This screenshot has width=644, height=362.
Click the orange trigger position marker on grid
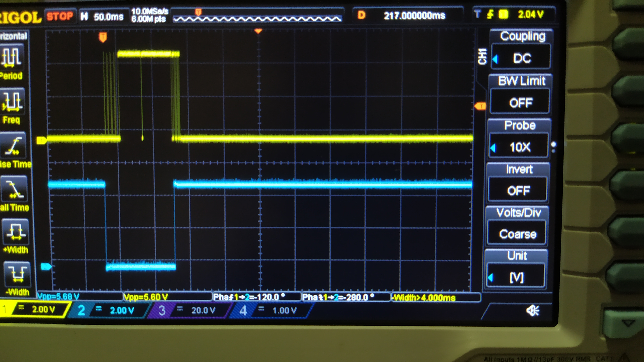point(103,37)
